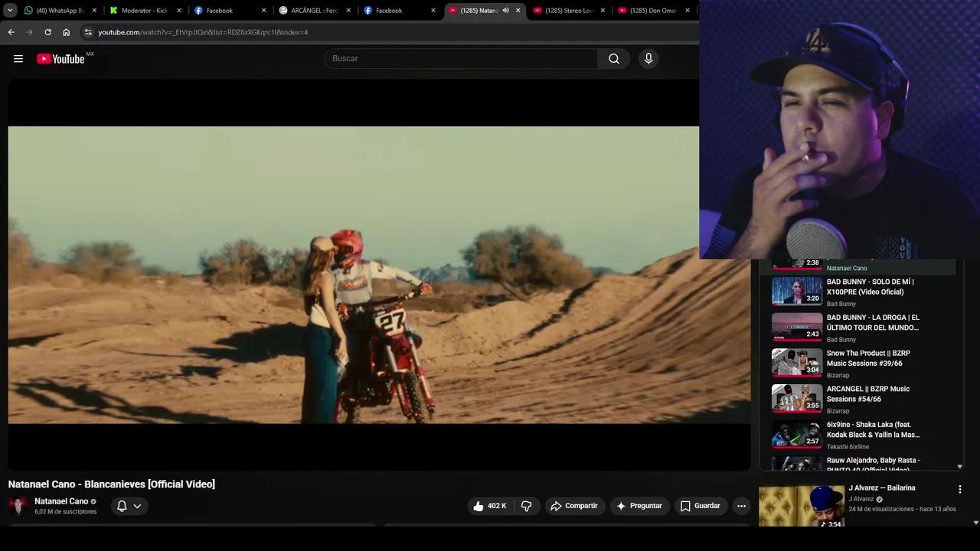The height and width of the screenshot is (551, 980).
Task: Open J Alvarez Bailarina video thumbnail
Action: pyautogui.click(x=802, y=506)
